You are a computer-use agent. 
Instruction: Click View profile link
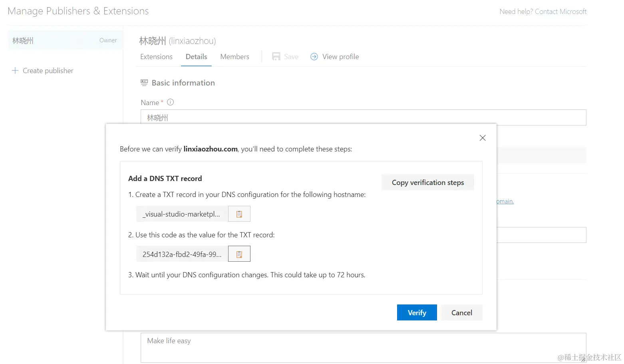pos(340,57)
